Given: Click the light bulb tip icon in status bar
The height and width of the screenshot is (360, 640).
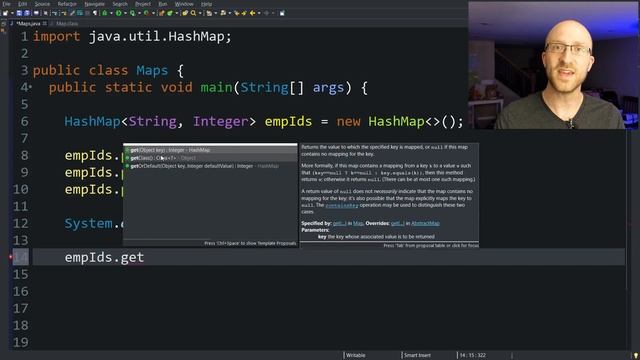Looking at the screenshot, I should click(x=636, y=356).
